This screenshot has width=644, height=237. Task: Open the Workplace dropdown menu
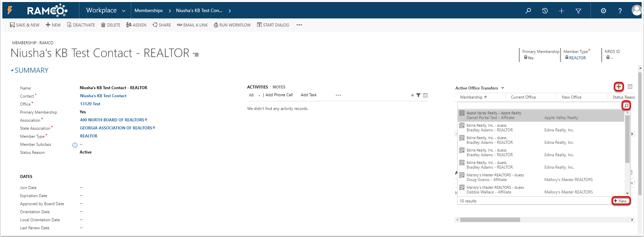[106, 10]
